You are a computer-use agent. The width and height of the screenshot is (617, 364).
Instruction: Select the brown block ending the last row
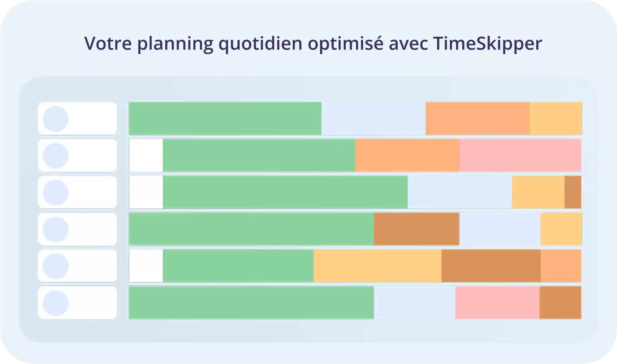(x=560, y=302)
